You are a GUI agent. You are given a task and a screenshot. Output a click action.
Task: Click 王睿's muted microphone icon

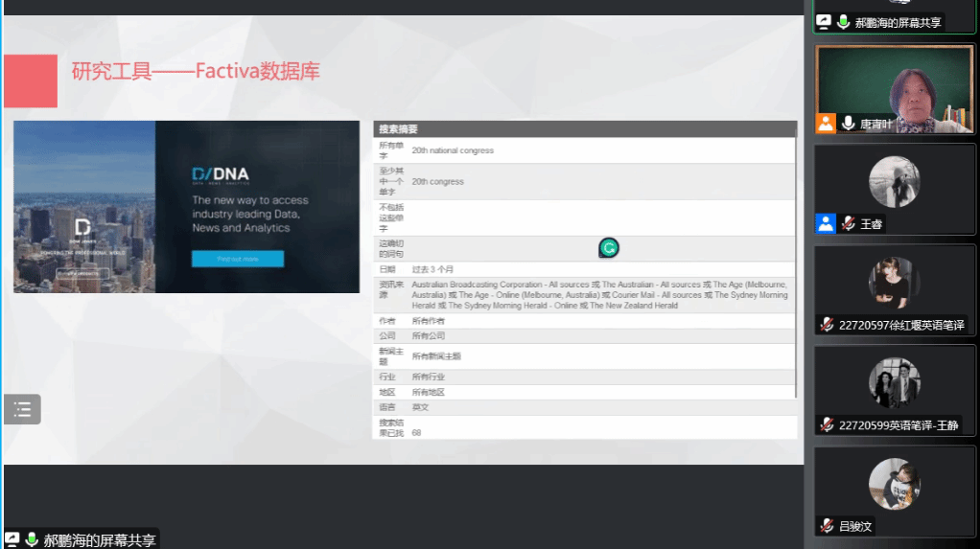coord(848,223)
